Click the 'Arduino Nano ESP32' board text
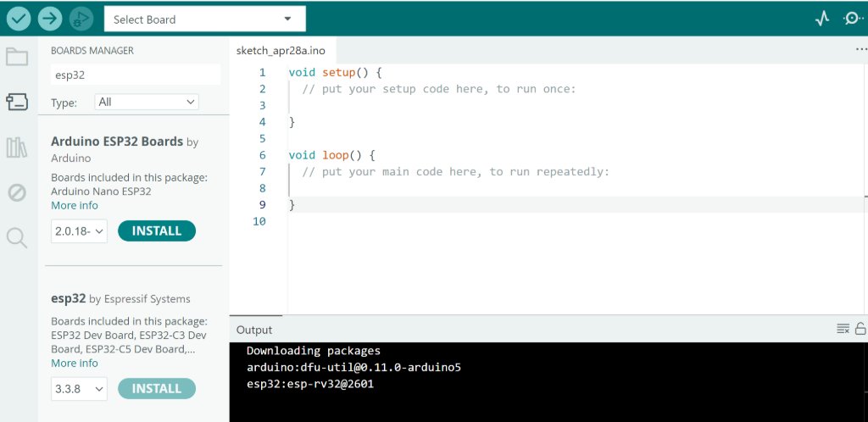Screen dimensions: 868x422 point(101,192)
